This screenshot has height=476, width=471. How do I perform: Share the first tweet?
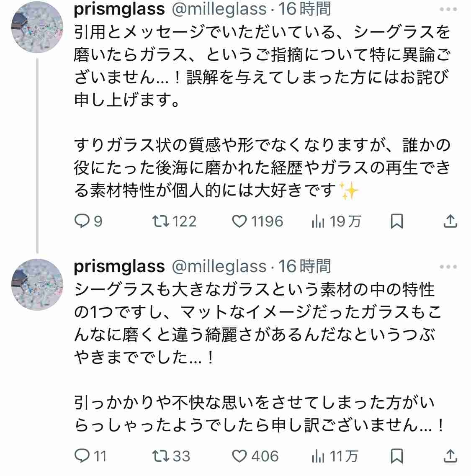click(451, 221)
